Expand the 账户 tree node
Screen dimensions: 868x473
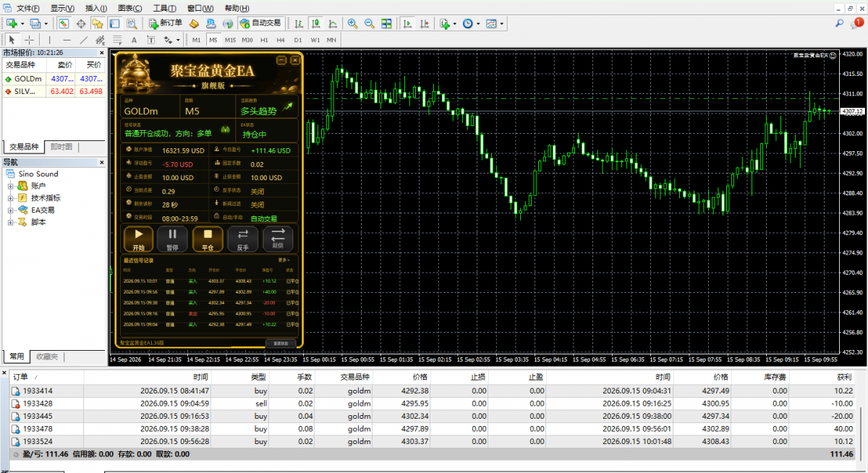[x=11, y=186]
